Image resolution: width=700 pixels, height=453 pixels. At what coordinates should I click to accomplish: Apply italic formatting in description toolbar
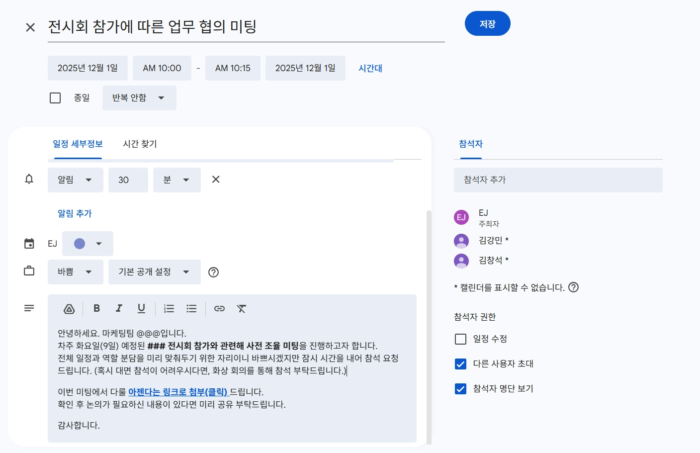coord(119,308)
